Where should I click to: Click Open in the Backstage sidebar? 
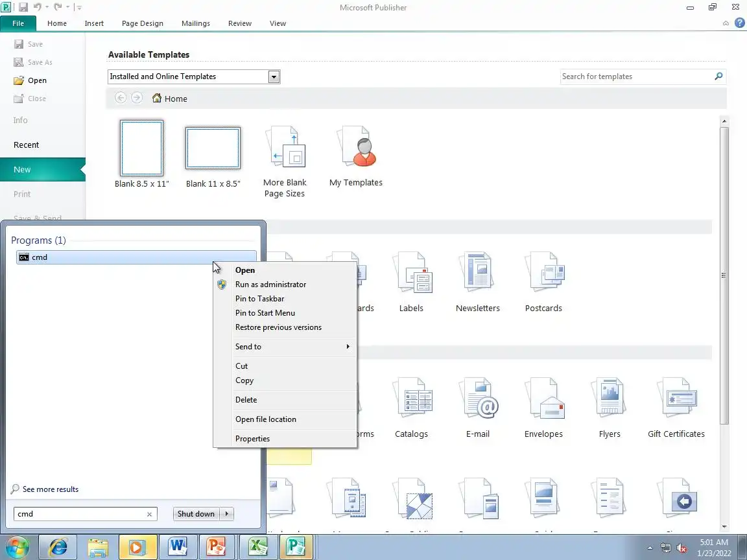click(x=30, y=80)
